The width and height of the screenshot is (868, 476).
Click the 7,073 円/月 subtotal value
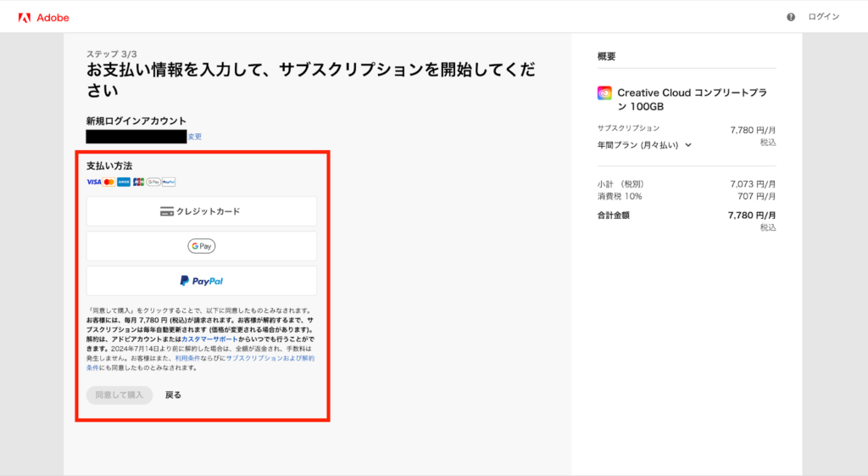click(753, 184)
